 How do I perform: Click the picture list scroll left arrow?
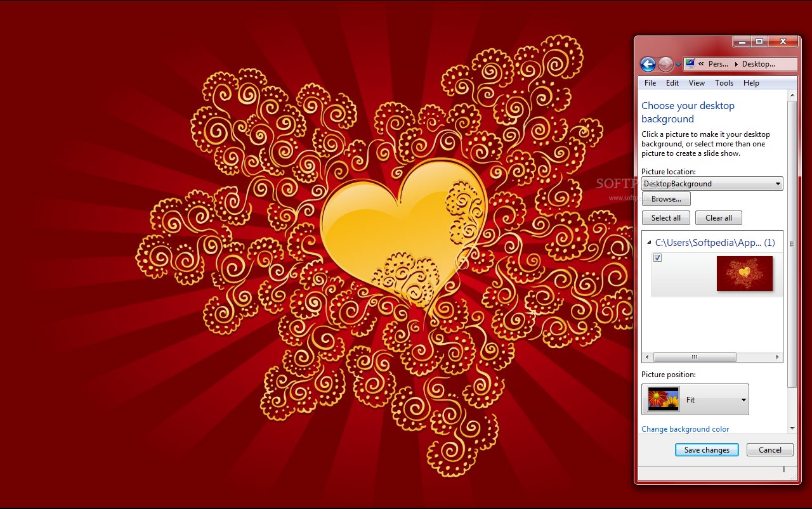647,358
